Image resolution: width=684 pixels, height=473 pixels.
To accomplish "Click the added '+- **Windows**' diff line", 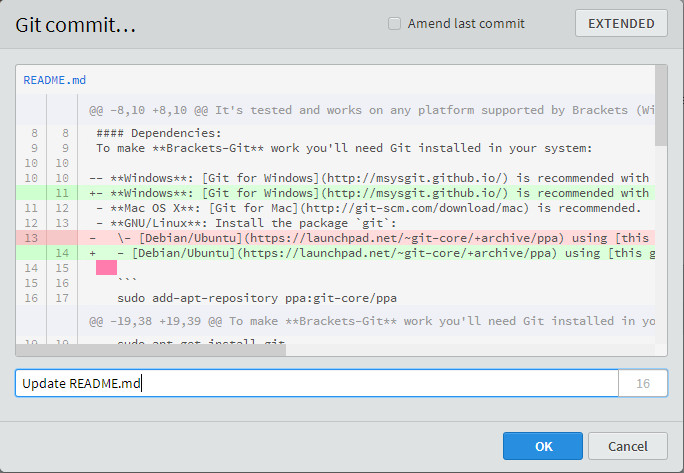I will (x=335, y=193).
